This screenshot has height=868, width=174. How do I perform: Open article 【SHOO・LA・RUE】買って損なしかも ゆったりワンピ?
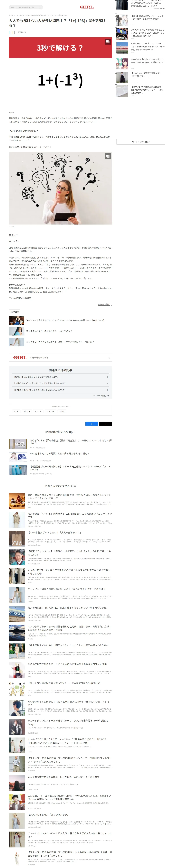[68, 608]
